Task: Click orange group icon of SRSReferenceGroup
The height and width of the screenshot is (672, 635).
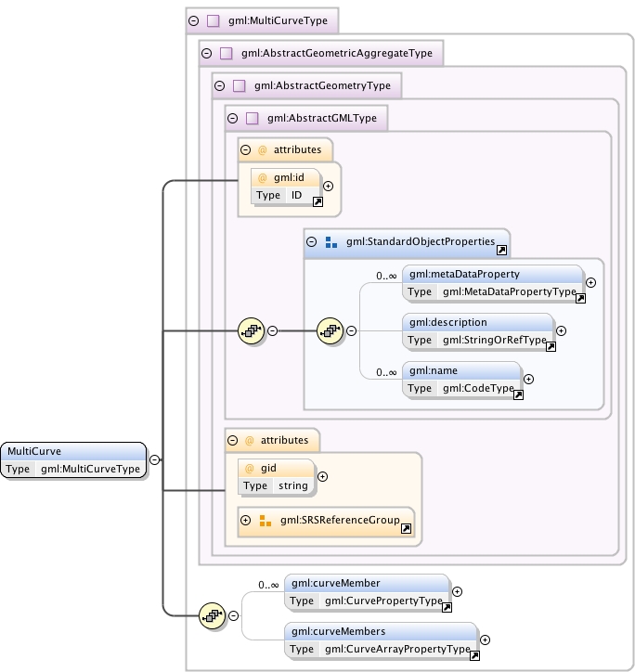Action: point(265,521)
